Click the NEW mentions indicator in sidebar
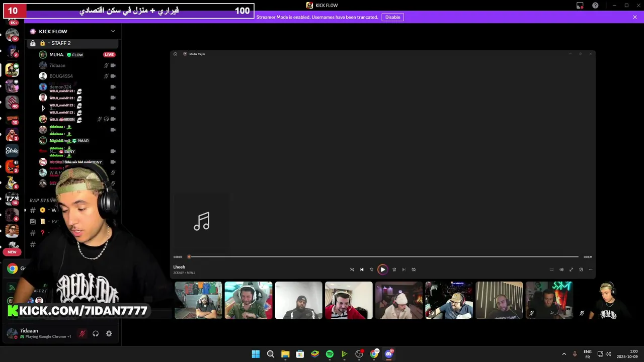644x362 pixels. [x=12, y=252]
